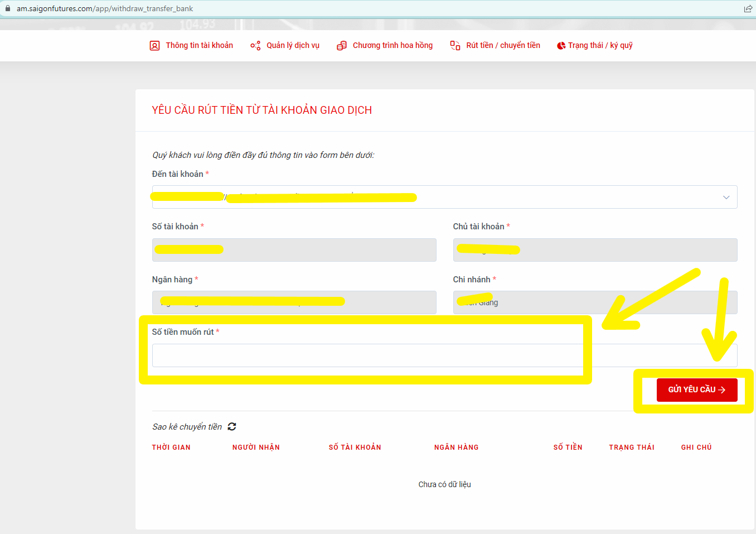Click GHI CHÚ column header
This screenshot has height=534, width=756.
(696, 447)
